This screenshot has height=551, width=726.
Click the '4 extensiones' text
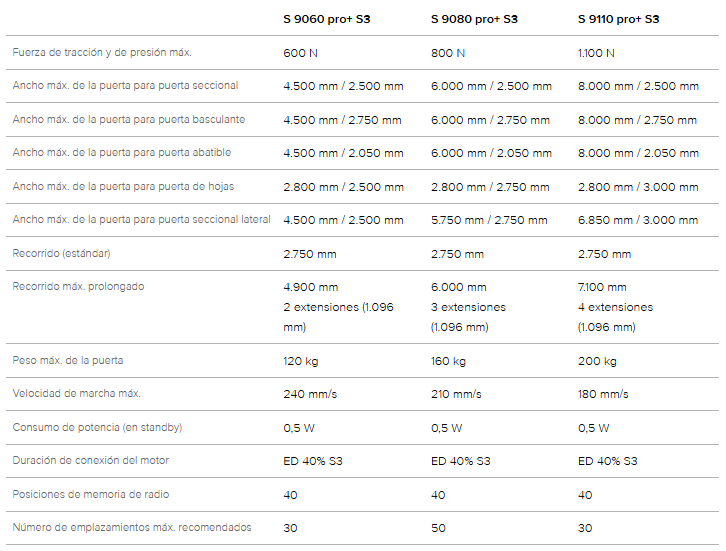click(x=615, y=307)
